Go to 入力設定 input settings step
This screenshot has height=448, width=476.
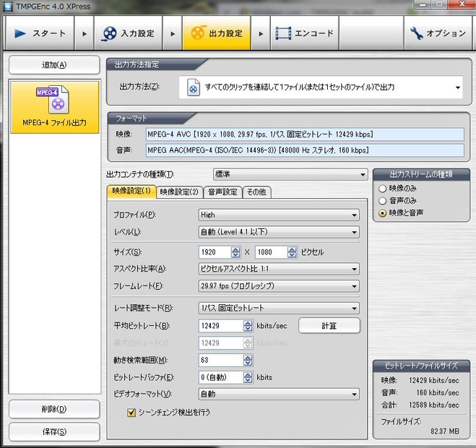pos(128,33)
